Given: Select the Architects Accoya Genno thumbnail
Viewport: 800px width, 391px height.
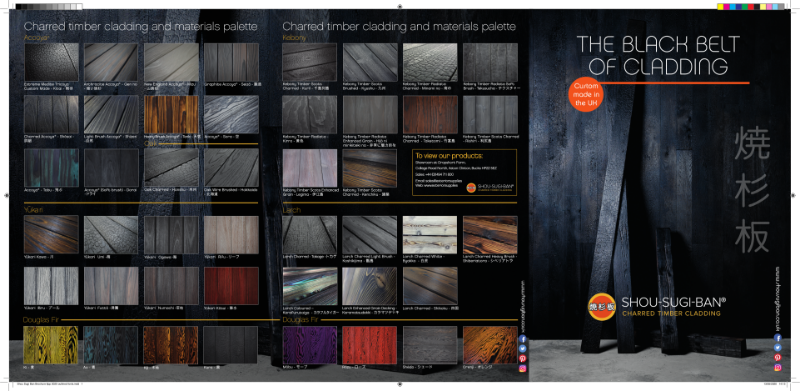Looking at the screenshot, I should (x=111, y=62).
